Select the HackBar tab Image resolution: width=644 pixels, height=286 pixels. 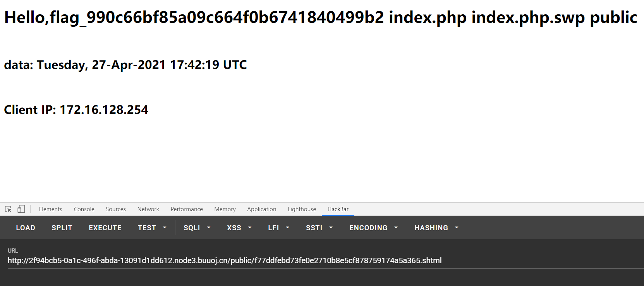[338, 209]
